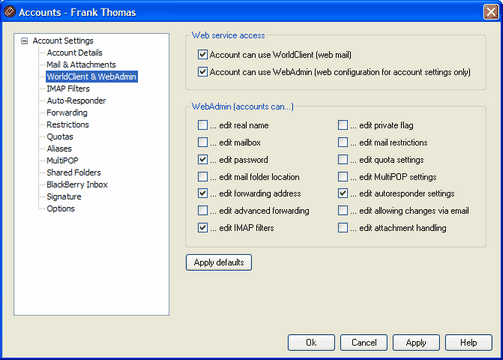Click the Accounts title bar app icon
The width and height of the screenshot is (503, 360).
point(10,12)
